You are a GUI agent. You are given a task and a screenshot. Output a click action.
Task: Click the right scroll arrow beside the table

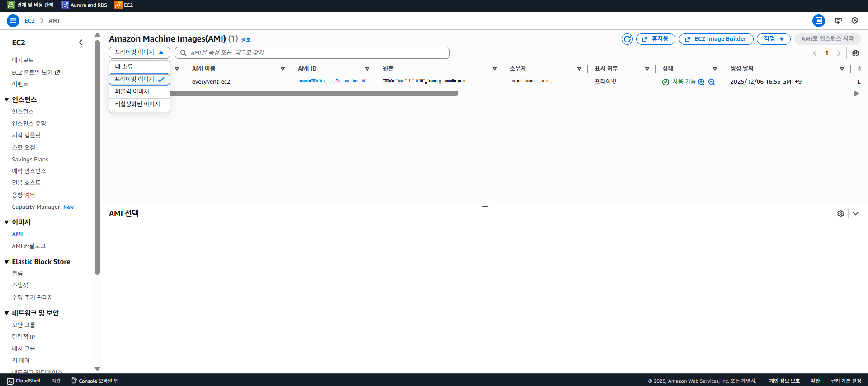[x=856, y=94]
